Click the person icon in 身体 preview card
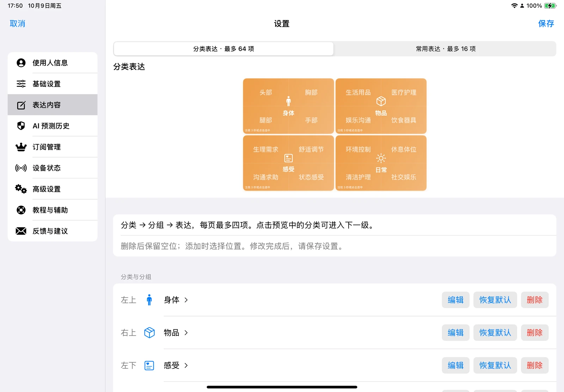The height and width of the screenshot is (392, 564). pyautogui.click(x=289, y=102)
